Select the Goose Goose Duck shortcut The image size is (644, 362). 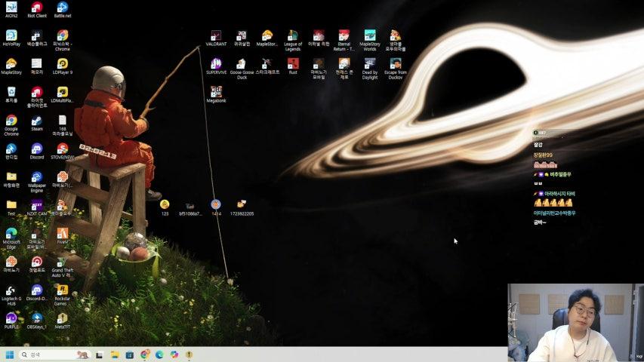(242, 64)
